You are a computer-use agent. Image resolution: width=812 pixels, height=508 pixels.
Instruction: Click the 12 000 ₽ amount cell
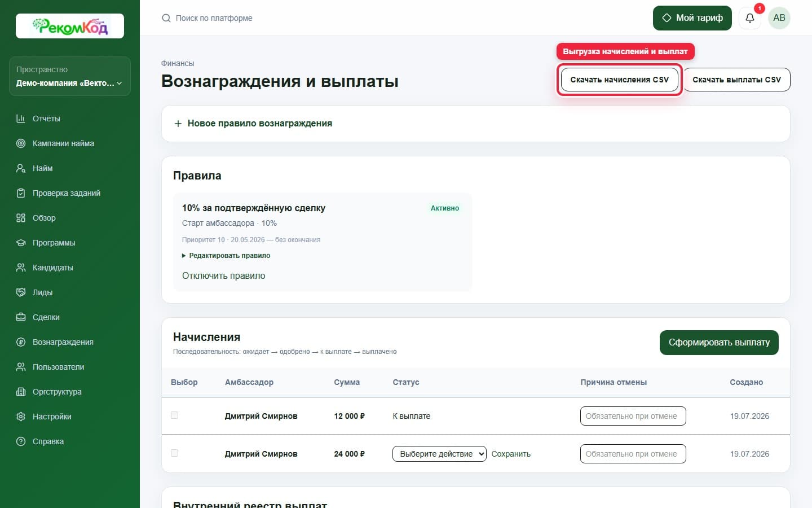350,416
